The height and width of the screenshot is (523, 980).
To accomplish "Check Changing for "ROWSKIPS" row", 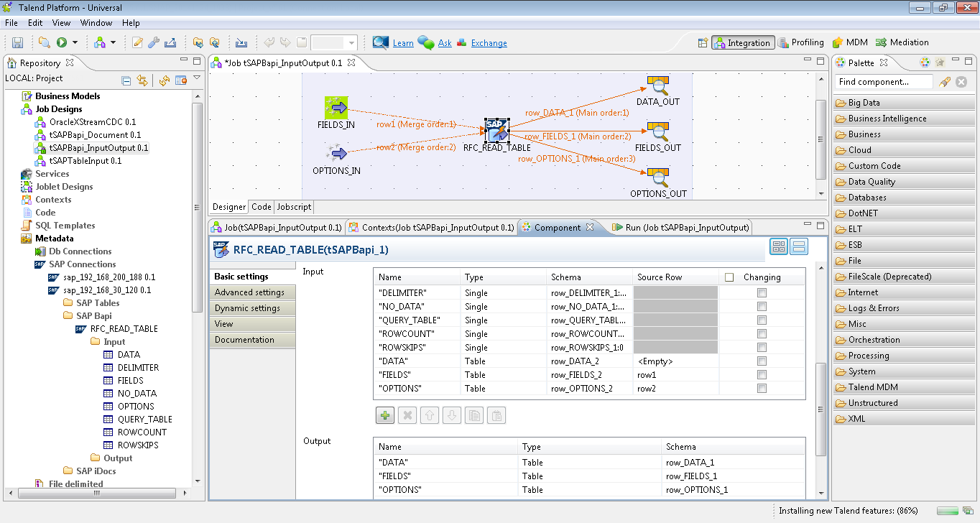I will click(x=762, y=348).
